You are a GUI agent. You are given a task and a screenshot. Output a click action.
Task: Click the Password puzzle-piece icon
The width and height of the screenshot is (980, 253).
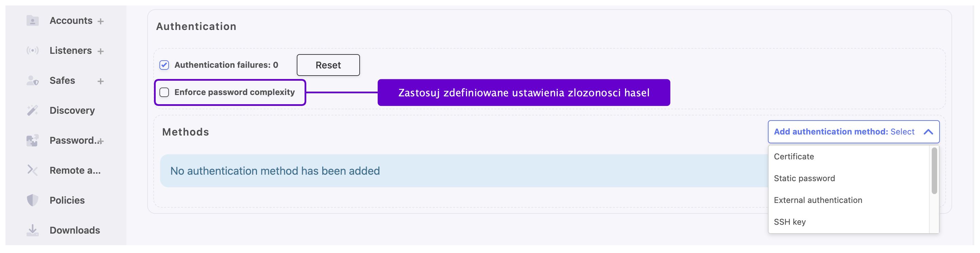click(x=33, y=141)
